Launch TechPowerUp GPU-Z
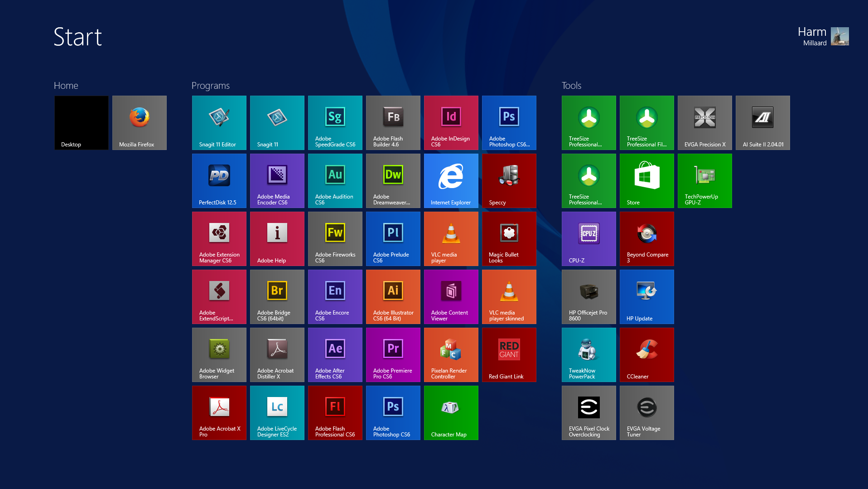The image size is (868, 489). [705, 181]
